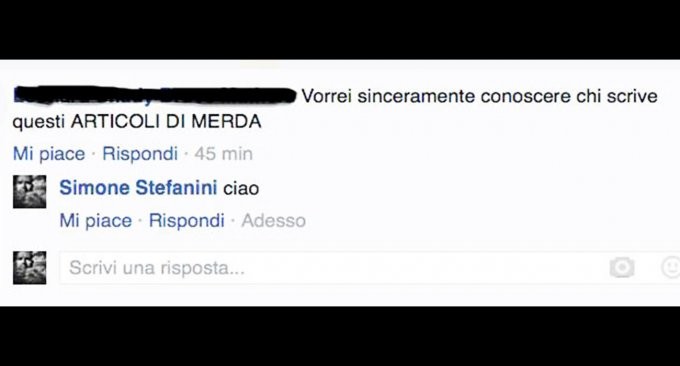Click the ARTICOLI DI MERDA text
The width and height of the screenshot is (680, 366).
click(x=166, y=121)
